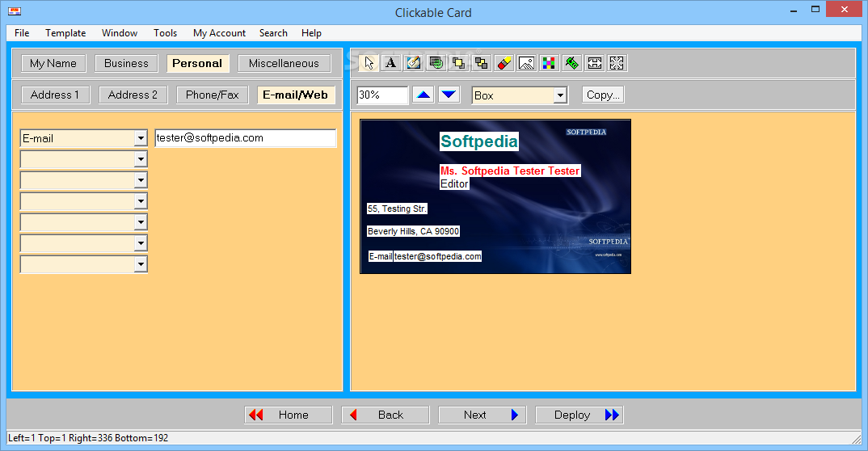This screenshot has width=868, height=451.
Task: Open the File menu
Action: [x=22, y=33]
